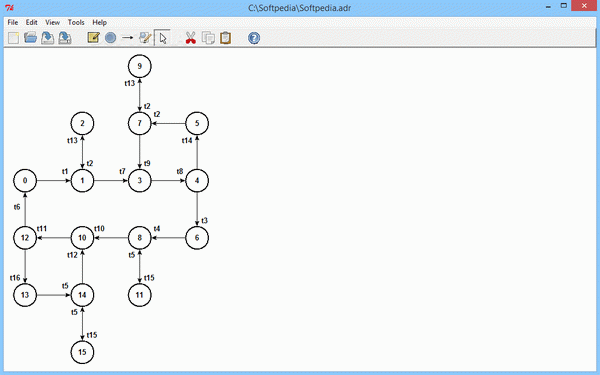Select graph node 8
This screenshot has width=600, height=375.
(x=140, y=238)
